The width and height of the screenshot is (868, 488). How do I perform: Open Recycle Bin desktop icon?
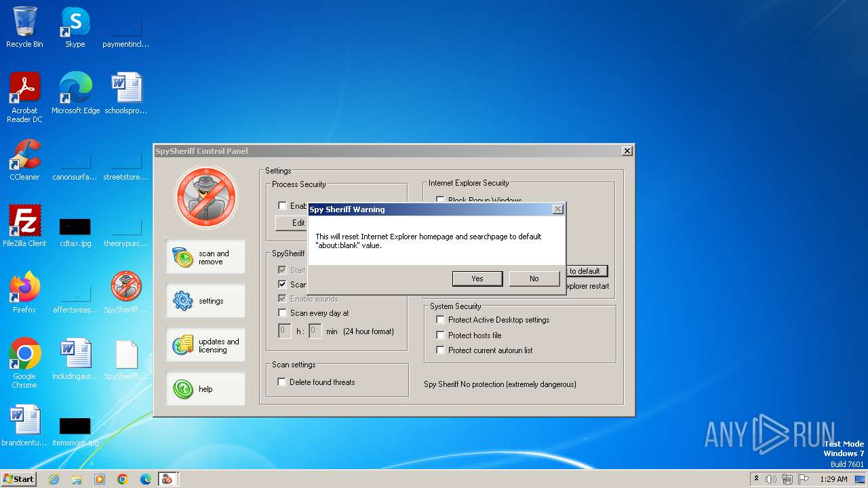coord(24,28)
